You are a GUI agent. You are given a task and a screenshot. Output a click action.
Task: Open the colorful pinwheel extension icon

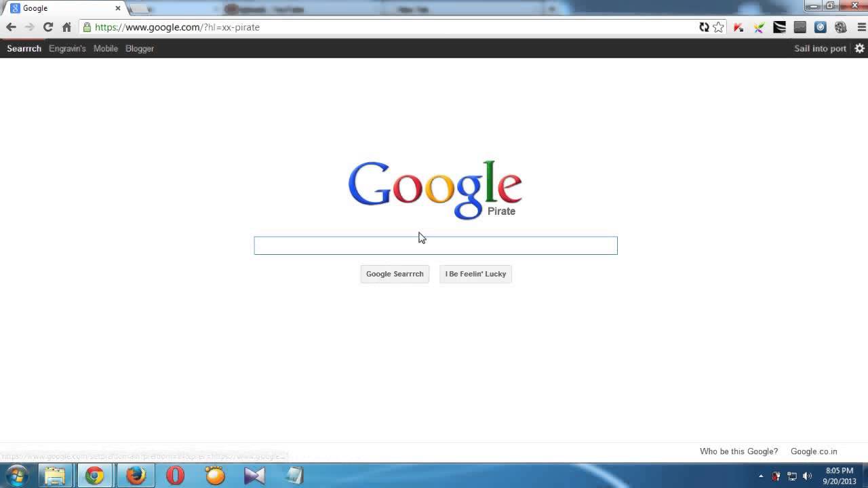759,27
